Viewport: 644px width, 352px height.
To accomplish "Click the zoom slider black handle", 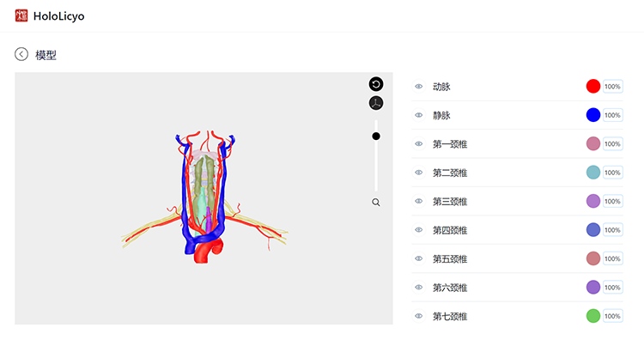I will (x=376, y=137).
